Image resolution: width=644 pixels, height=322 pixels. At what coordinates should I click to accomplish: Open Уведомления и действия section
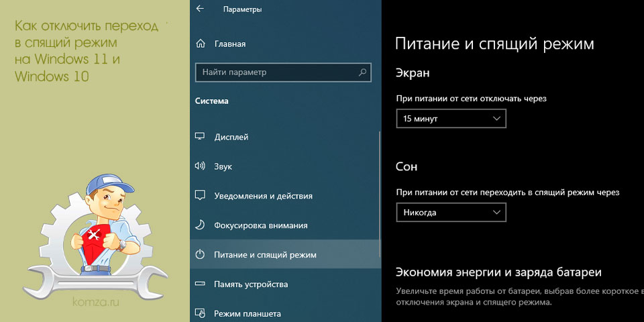(x=263, y=196)
